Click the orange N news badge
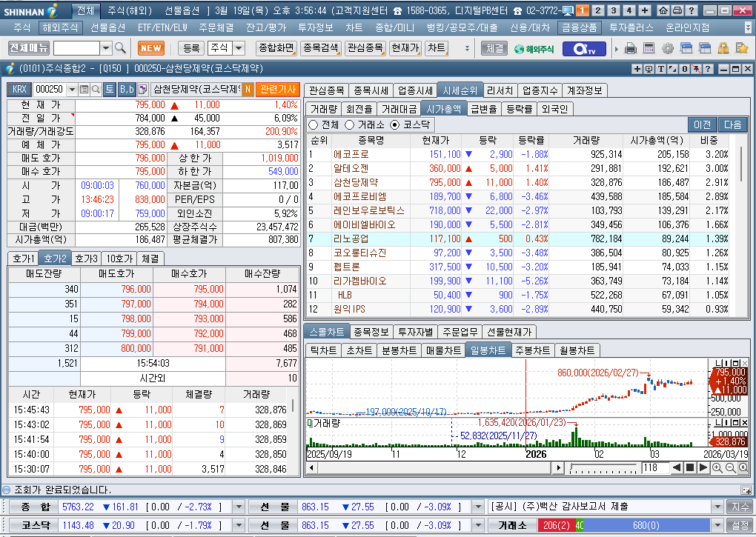 click(248, 89)
